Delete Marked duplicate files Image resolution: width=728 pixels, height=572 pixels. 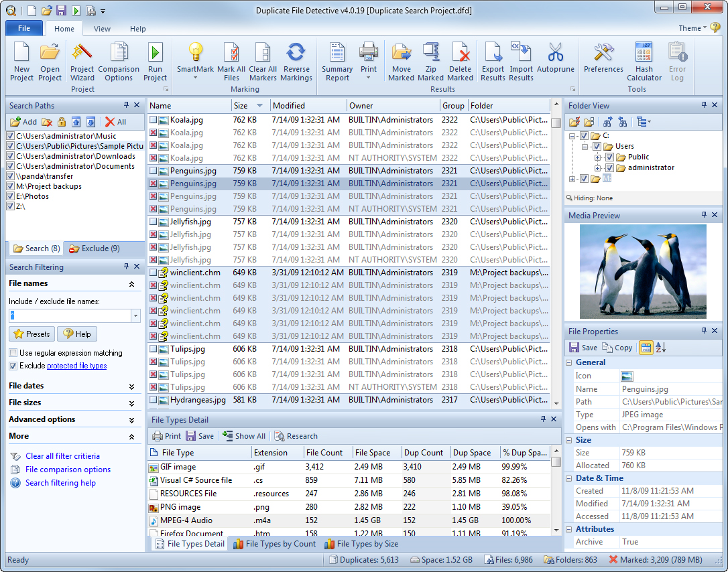[x=460, y=60]
